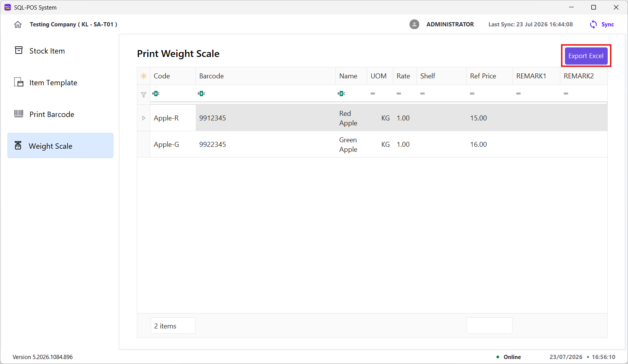Maximize the SQL-POS System window

(594, 7)
